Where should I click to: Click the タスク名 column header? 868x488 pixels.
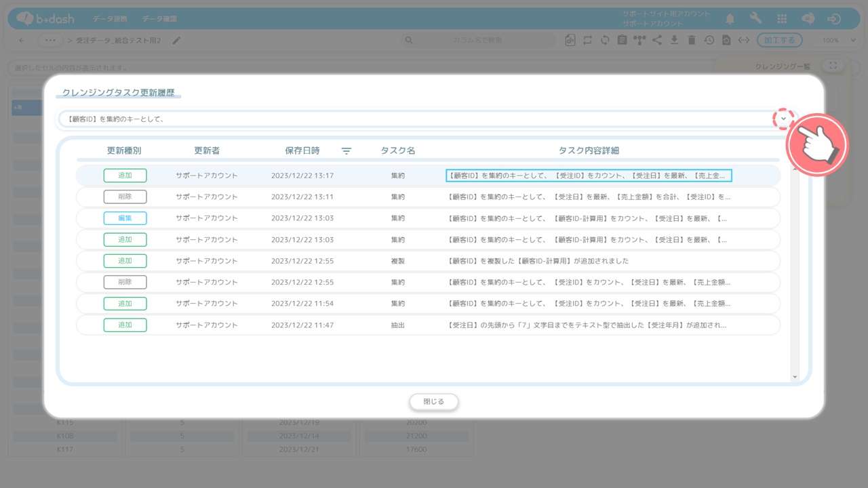coord(398,150)
